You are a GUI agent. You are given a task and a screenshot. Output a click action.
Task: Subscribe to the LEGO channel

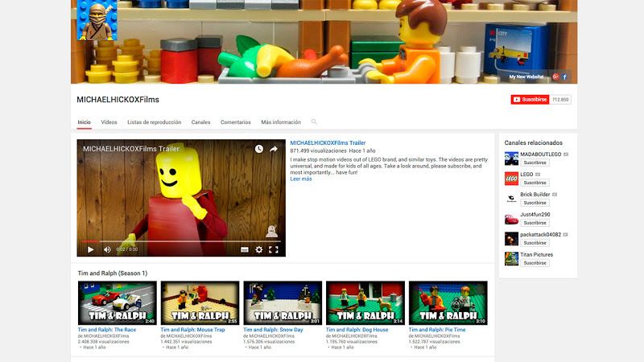point(535,183)
